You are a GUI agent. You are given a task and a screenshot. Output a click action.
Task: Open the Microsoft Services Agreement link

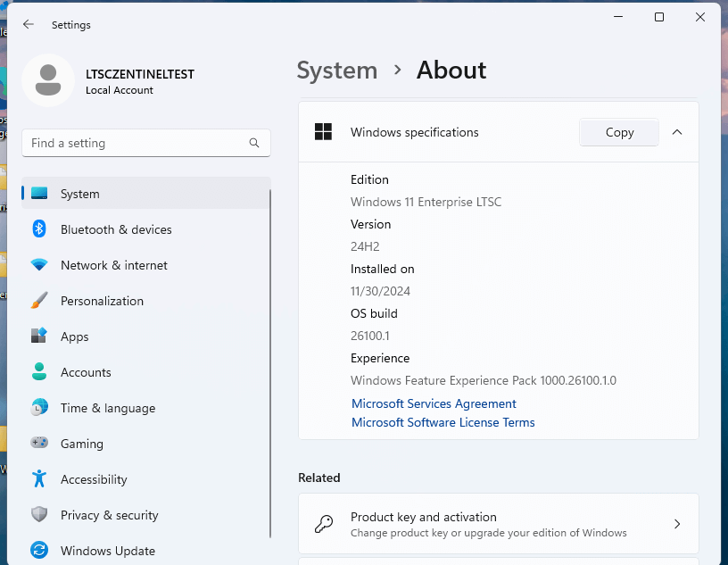tap(434, 403)
